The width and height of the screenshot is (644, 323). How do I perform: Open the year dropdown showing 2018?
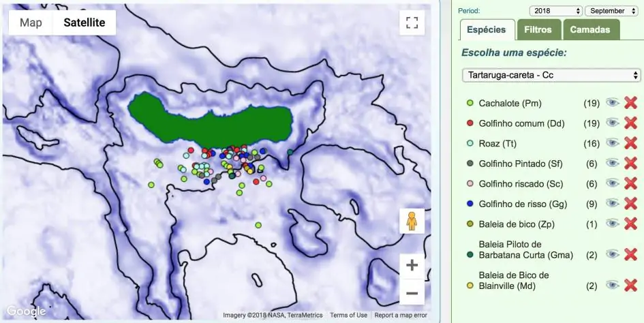555,11
